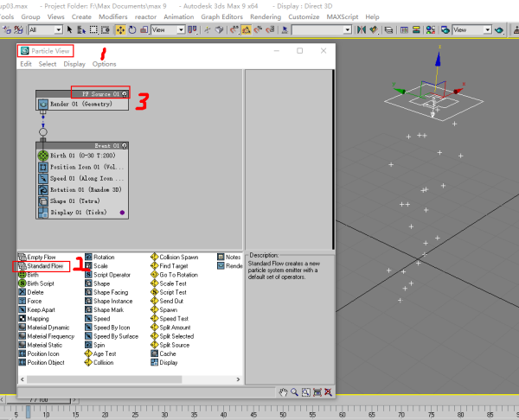Open the Material Editor
519x420 pixels.
431,29
